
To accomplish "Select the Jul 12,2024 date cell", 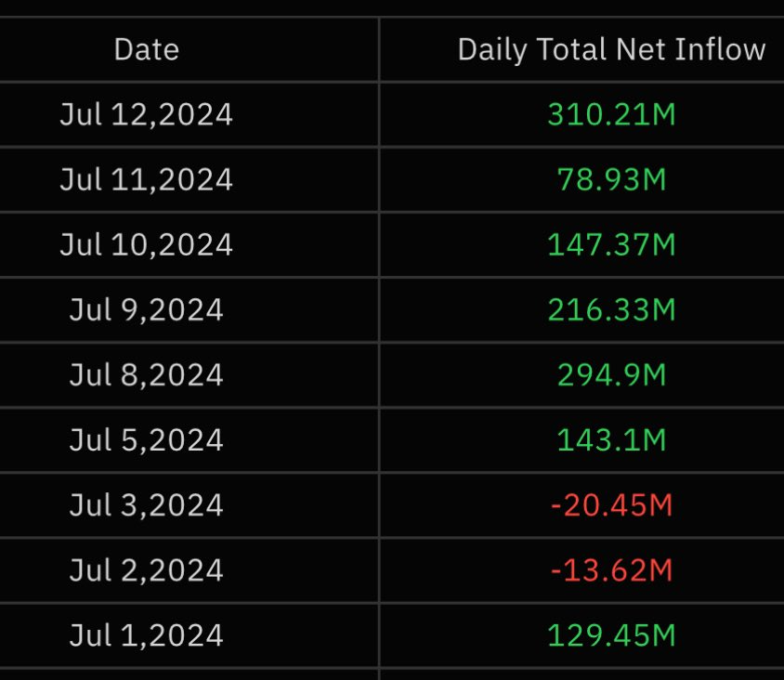I will (147, 114).
